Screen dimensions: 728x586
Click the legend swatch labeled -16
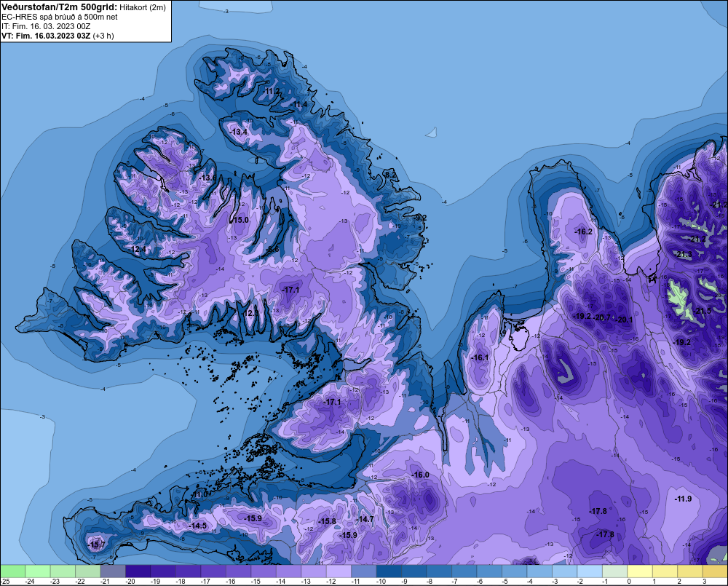[x=238, y=571]
